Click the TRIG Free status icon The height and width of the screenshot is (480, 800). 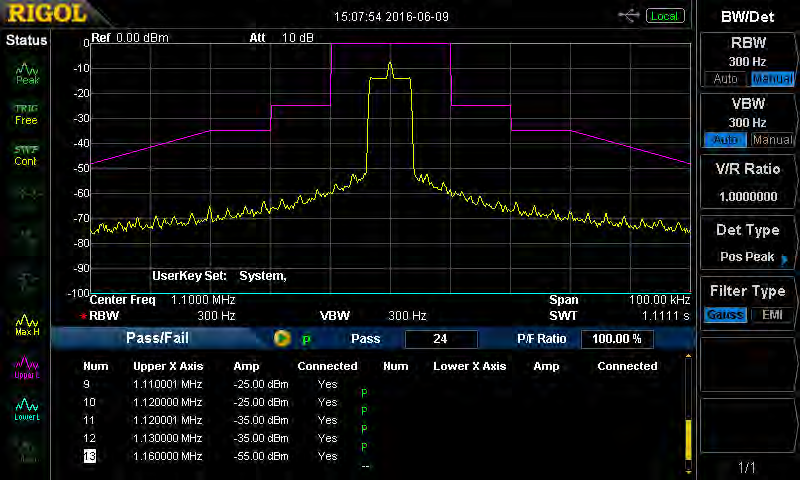[26, 115]
